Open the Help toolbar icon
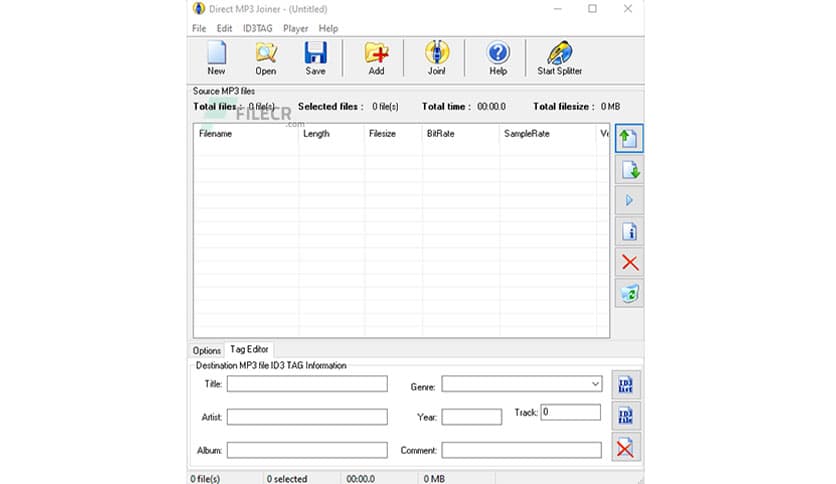The width and height of the screenshot is (836, 484). point(498,58)
